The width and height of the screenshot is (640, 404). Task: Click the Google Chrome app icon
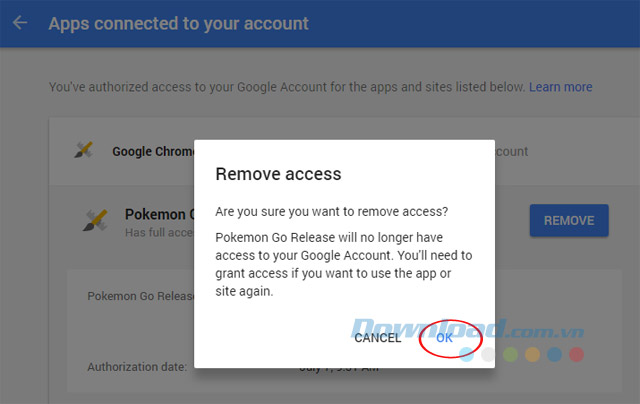[x=84, y=151]
